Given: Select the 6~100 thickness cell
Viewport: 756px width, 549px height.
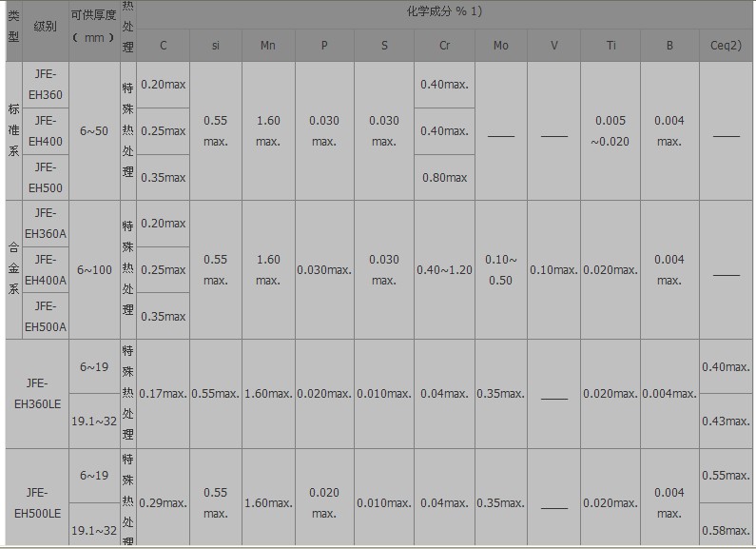Looking at the screenshot, I should click(x=94, y=269).
